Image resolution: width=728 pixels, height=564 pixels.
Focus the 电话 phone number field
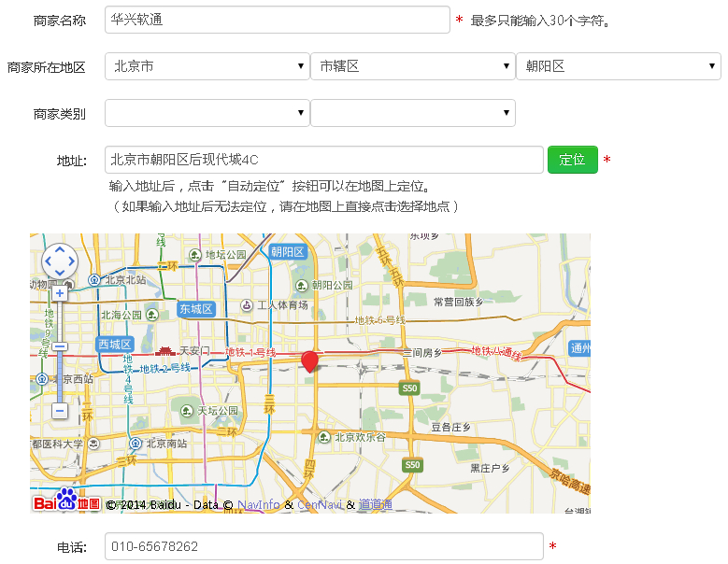point(323,546)
